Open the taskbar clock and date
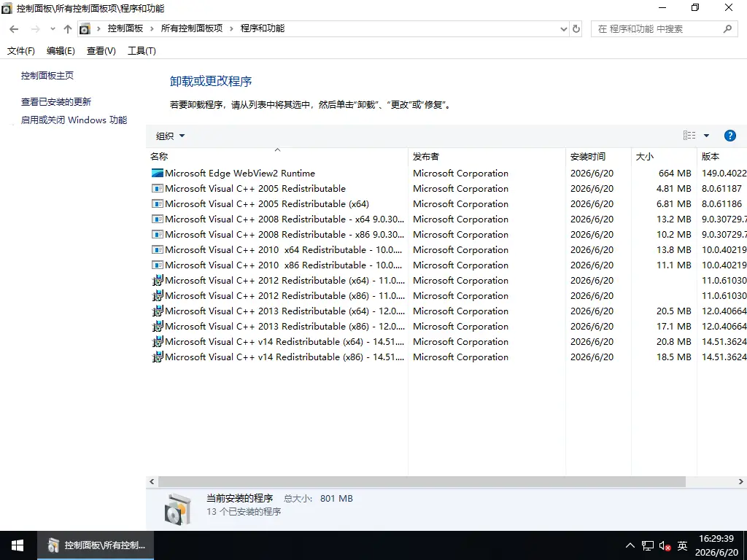This screenshot has height=560, width=747. pos(716,545)
